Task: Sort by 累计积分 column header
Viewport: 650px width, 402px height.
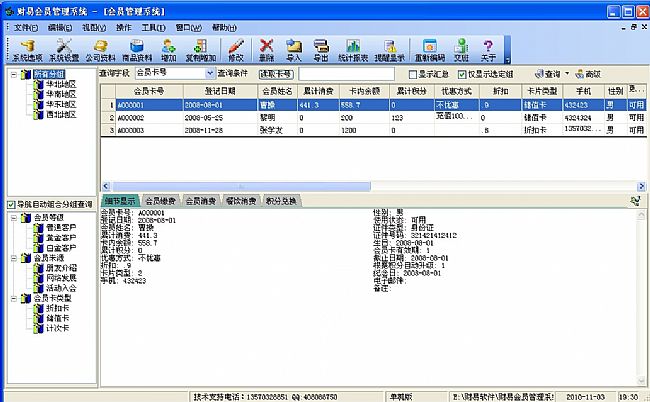Action: pos(412,91)
